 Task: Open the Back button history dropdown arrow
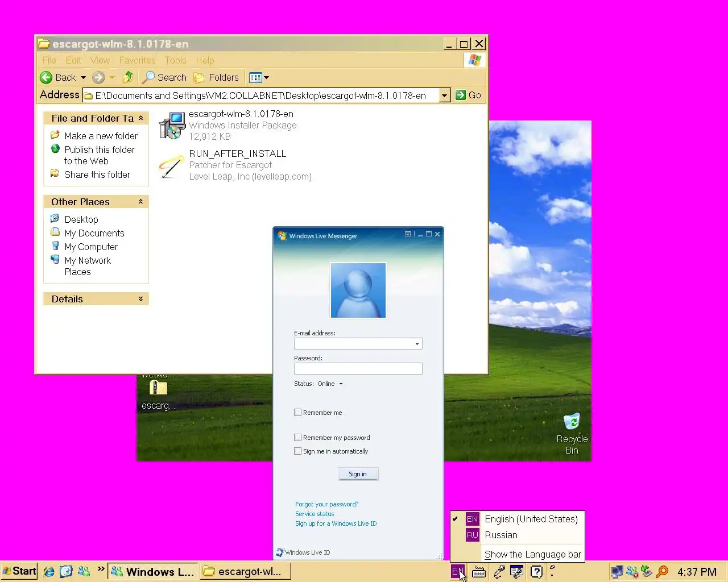coord(83,77)
